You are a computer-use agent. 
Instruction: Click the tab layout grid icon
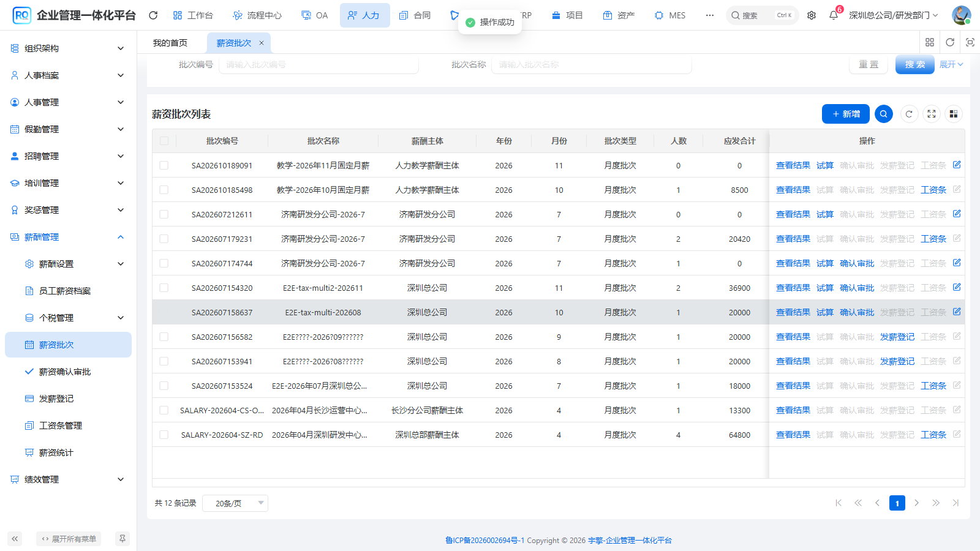click(x=930, y=42)
